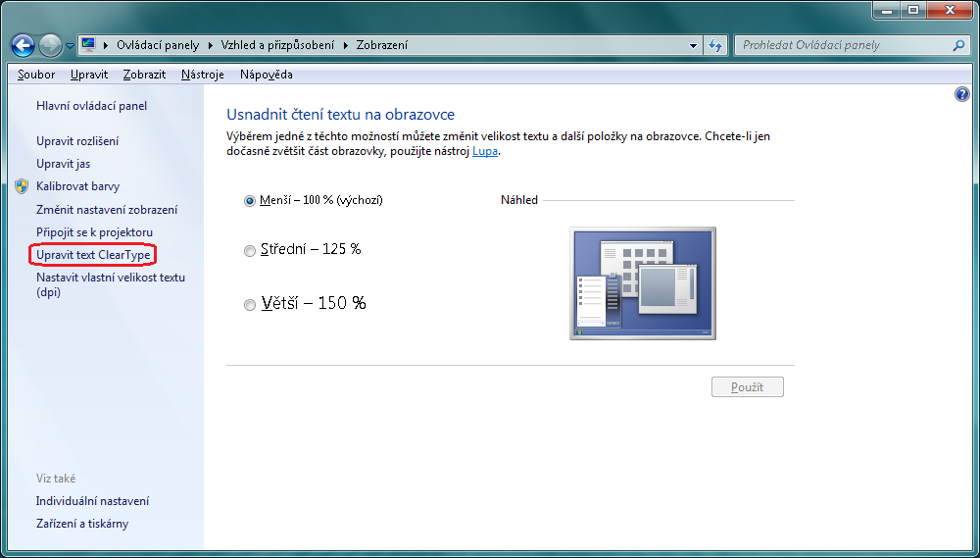Click the Náhled monitor preview image
This screenshot has height=558, width=980.
pos(642,282)
